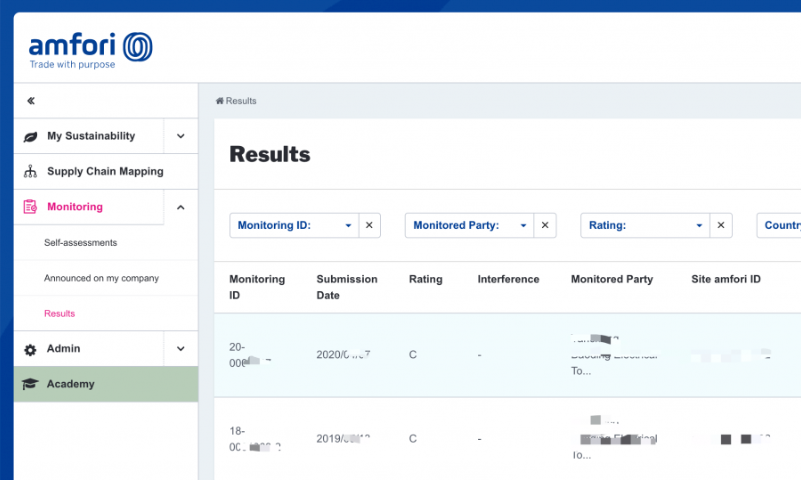Click the amfori logo

click(90, 50)
